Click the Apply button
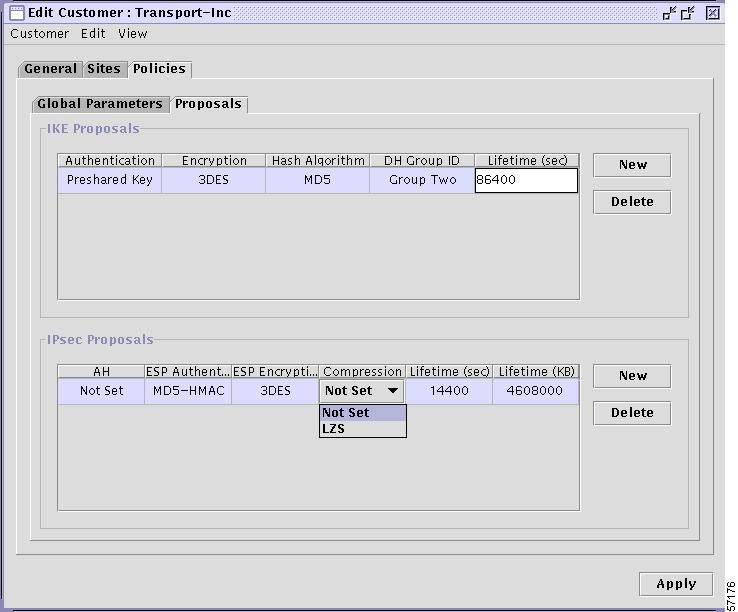The width and height of the screenshot is (738, 612). (x=676, y=584)
